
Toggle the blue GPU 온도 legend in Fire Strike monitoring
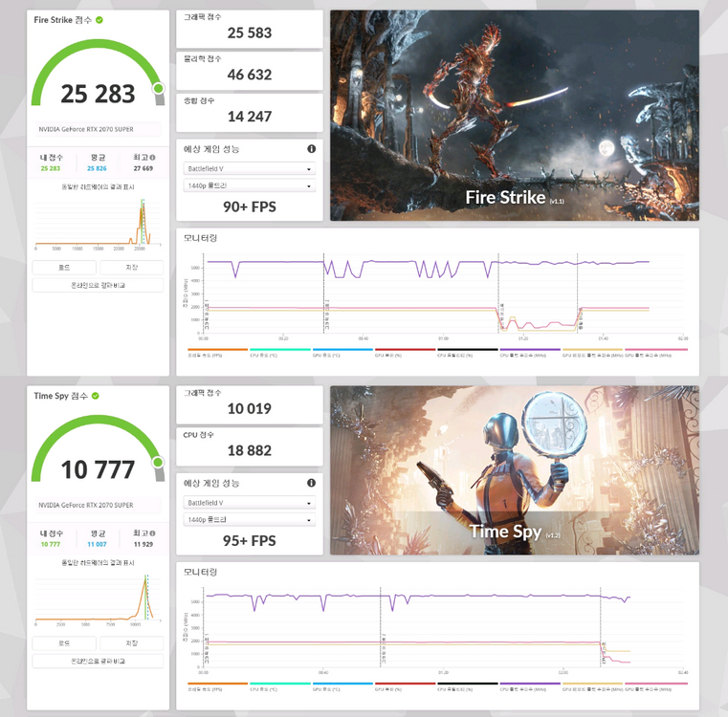click(x=342, y=352)
